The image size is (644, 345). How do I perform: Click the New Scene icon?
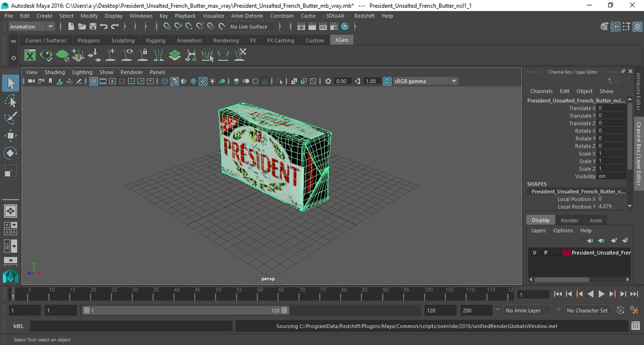[x=71, y=27]
